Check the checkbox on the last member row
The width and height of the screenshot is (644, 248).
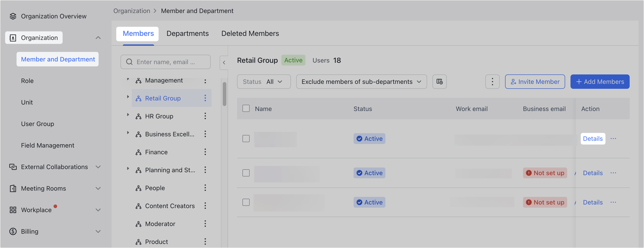pos(246,202)
